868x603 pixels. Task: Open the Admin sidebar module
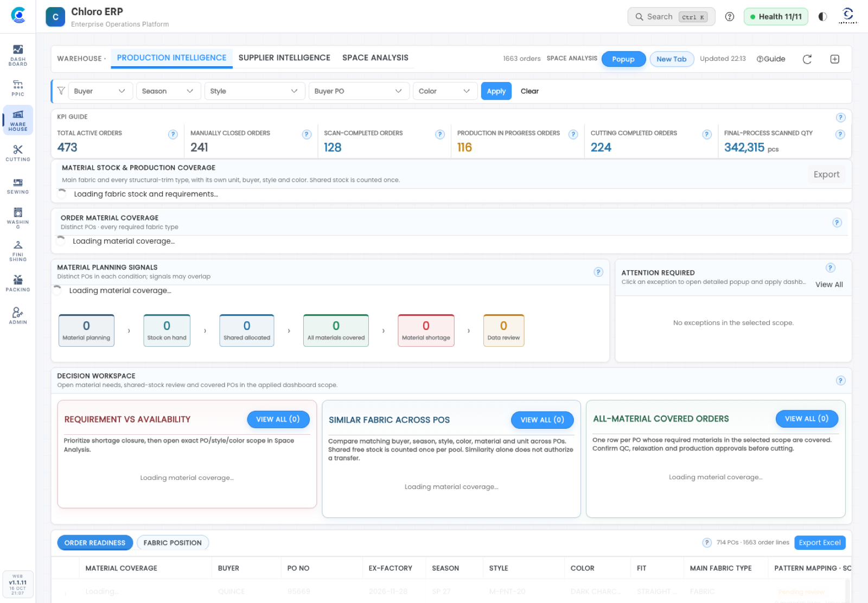(x=18, y=316)
